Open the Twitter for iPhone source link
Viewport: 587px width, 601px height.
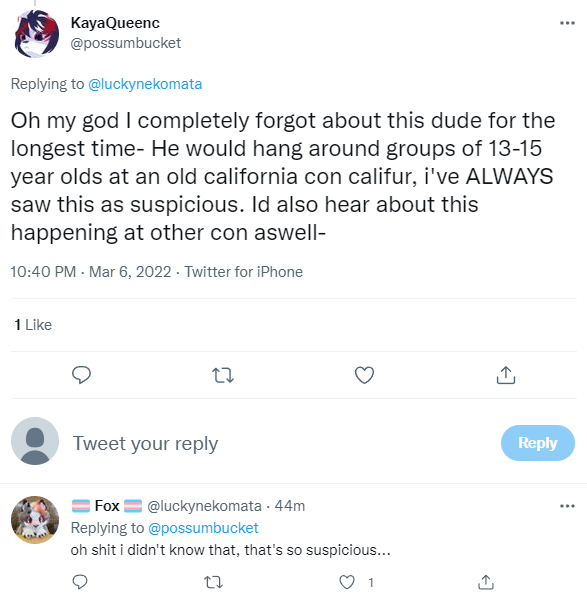243,272
